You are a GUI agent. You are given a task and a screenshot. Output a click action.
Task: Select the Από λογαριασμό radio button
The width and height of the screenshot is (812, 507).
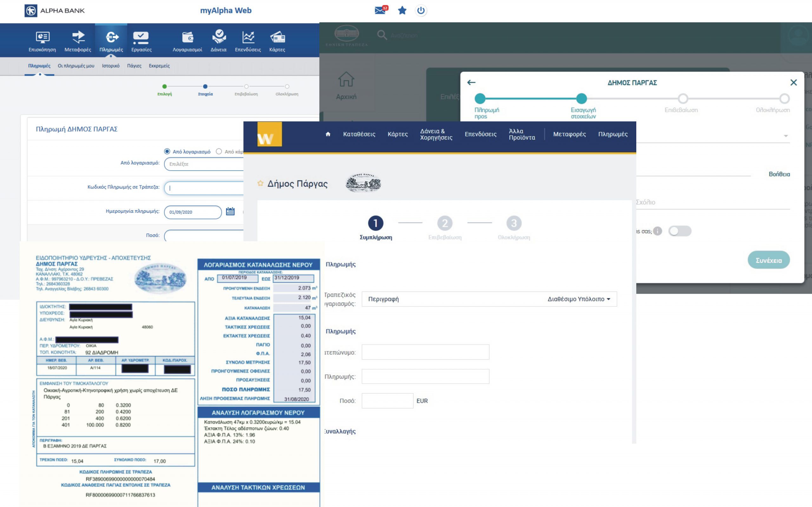167,151
